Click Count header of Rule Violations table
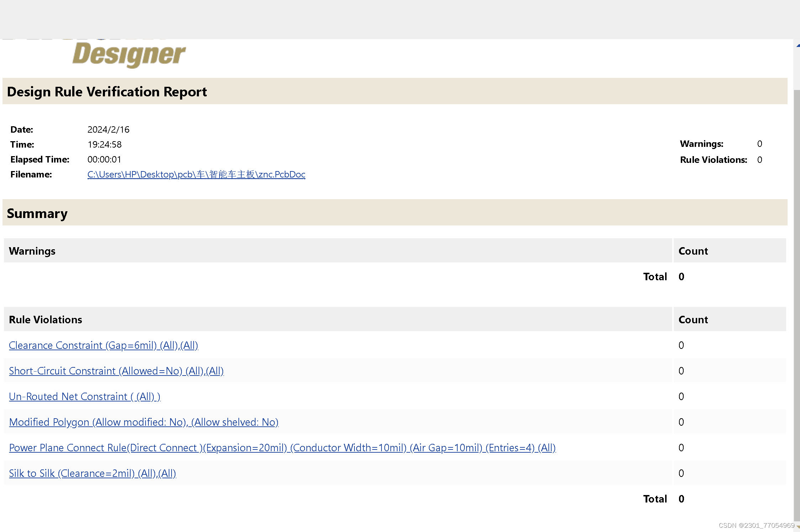This screenshot has height=532, width=800. (693, 320)
